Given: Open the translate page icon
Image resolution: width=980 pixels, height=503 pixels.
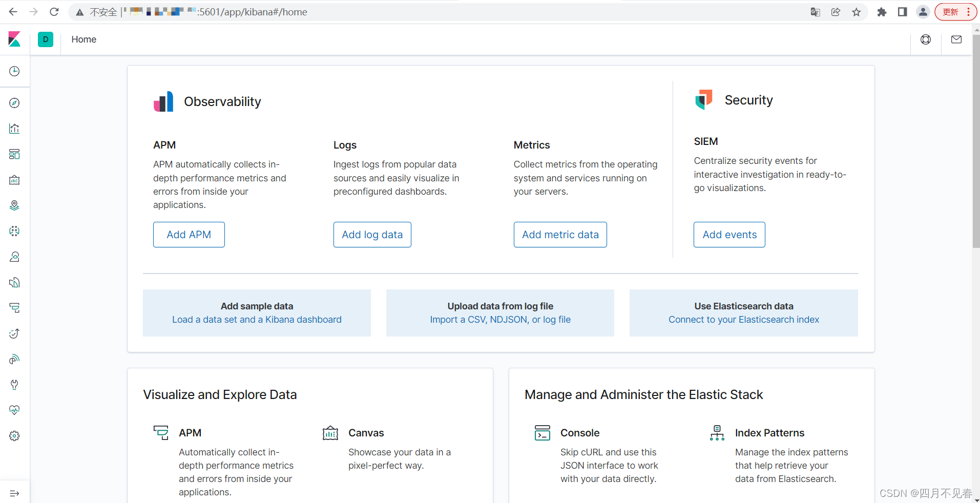Looking at the screenshot, I should click(816, 12).
